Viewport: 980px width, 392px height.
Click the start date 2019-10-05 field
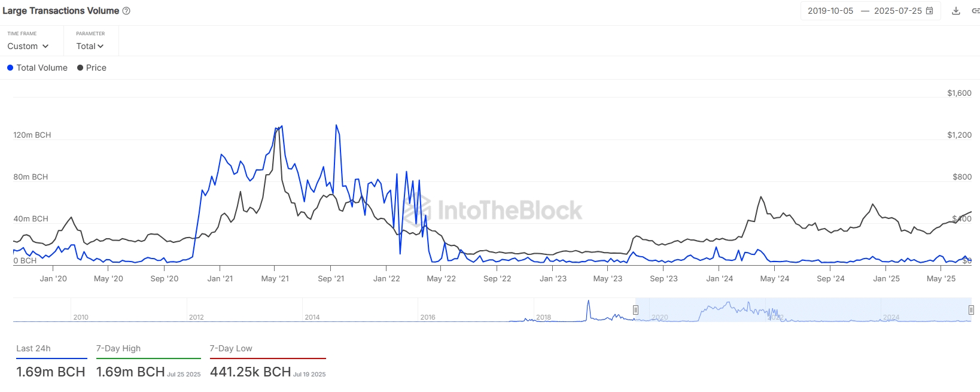point(830,11)
